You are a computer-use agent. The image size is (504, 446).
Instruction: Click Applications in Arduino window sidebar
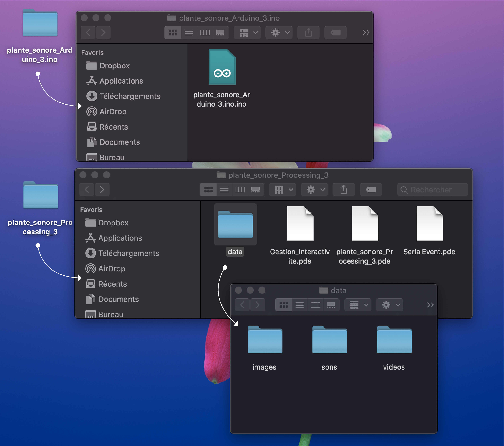tap(121, 81)
